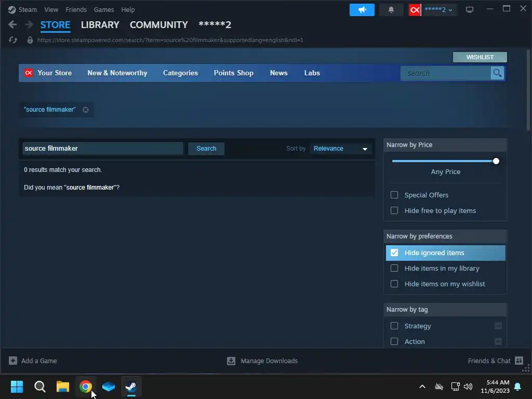532x399 pixels.
Task: Open the Friends menu
Action: 76,9
